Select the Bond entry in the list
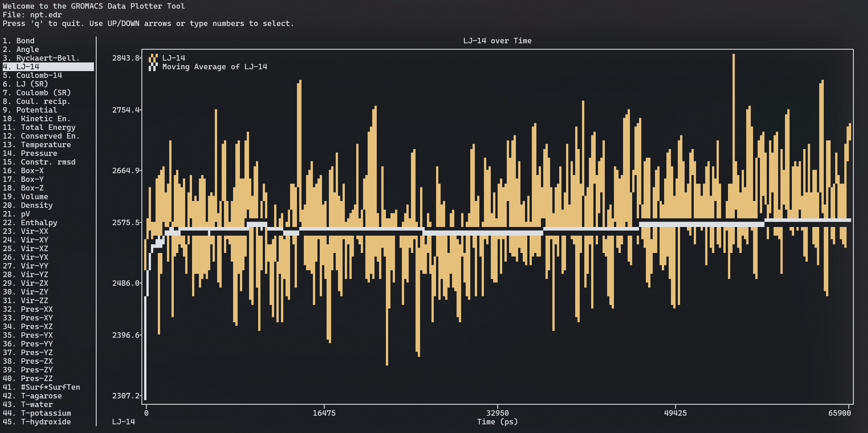 point(19,41)
